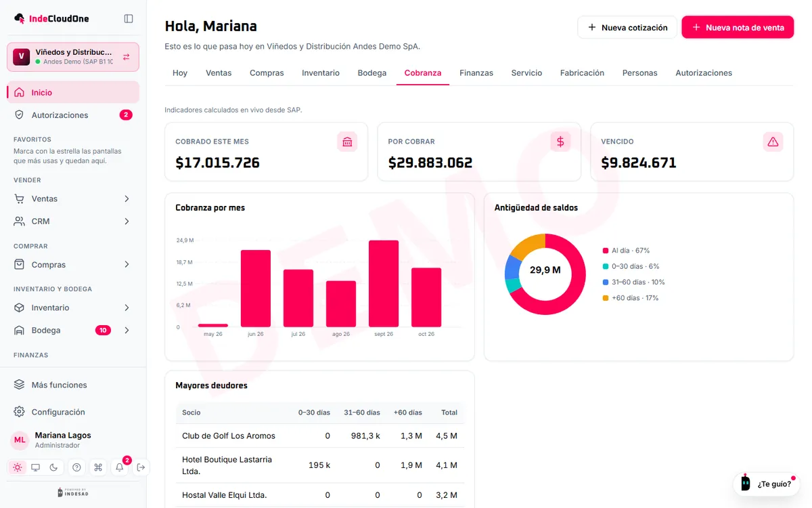Switch to system theme
The width and height of the screenshot is (812, 508).
click(x=36, y=467)
